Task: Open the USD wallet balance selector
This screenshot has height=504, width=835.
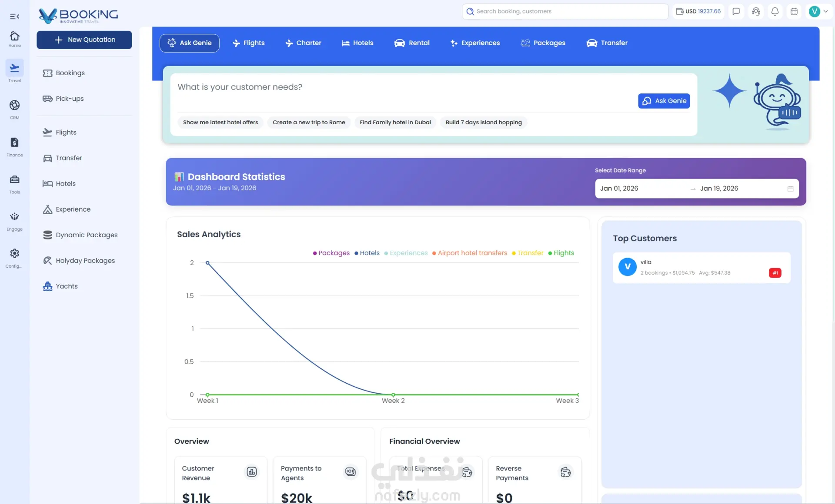Action: (x=698, y=12)
